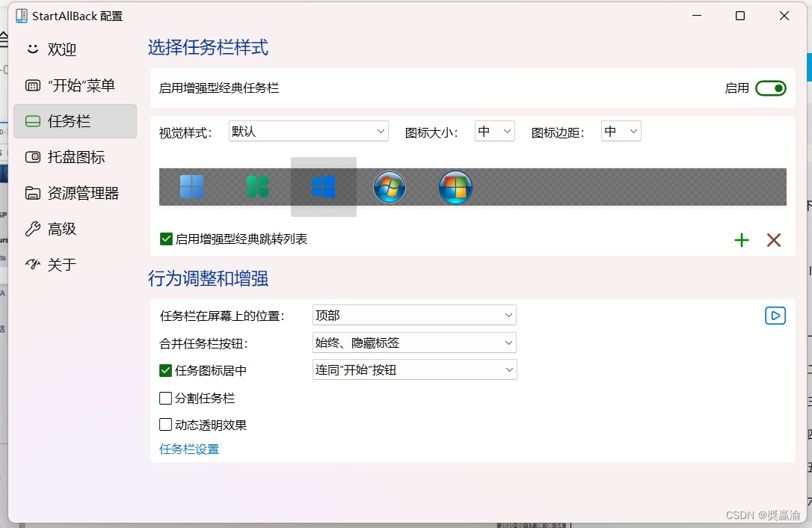The height and width of the screenshot is (528, 812).
Task: Click the tray icon beside 托盘图标
Action: [x=33, y=157]
